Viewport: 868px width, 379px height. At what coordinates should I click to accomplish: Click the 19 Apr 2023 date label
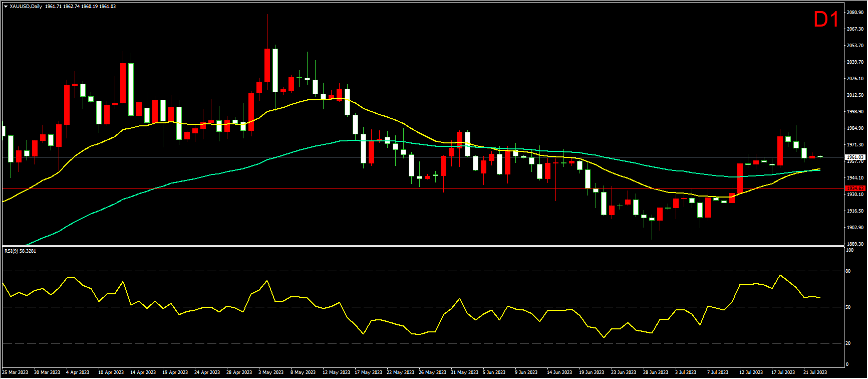click(x=175, y=372)
